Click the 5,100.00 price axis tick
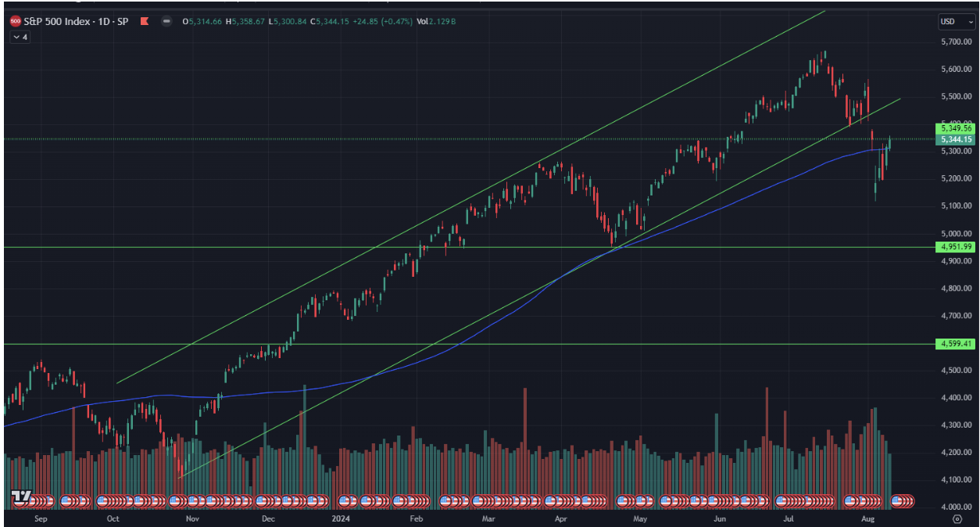Viewport: 980px width, 527px height. (x=956, y=206)
